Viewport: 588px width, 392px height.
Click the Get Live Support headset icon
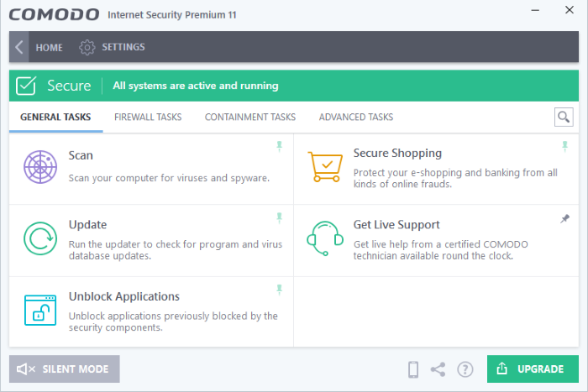[x=325, y=238]
